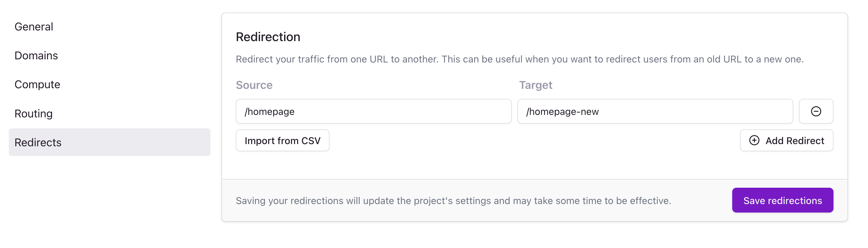Go to Routing settings

click(x=33, y=113)
